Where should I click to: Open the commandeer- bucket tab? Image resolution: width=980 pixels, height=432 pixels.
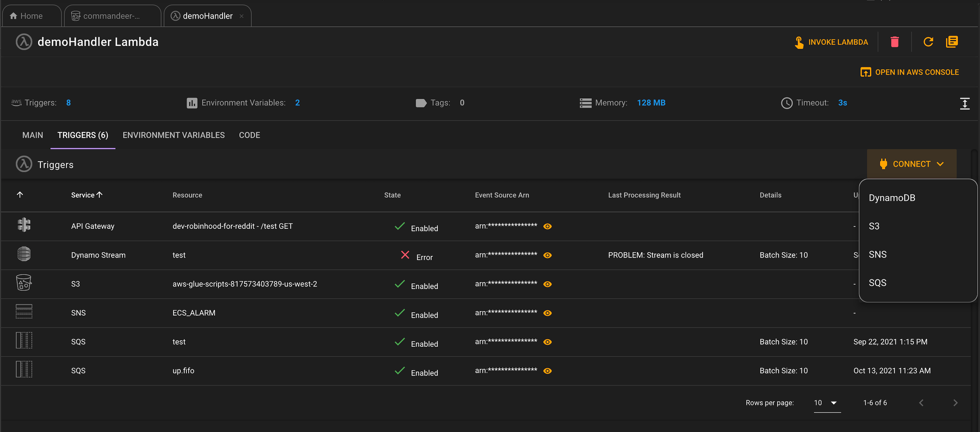[112, 16]
